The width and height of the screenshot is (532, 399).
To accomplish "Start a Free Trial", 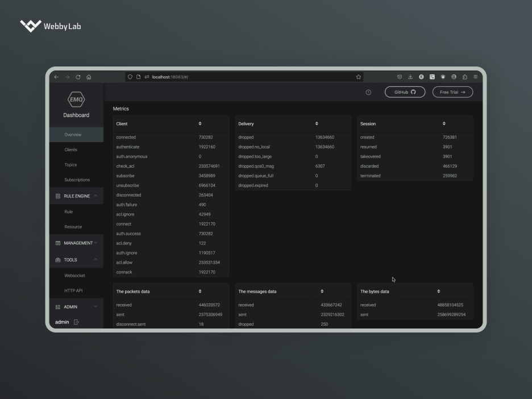I will (x=452, y=92).
